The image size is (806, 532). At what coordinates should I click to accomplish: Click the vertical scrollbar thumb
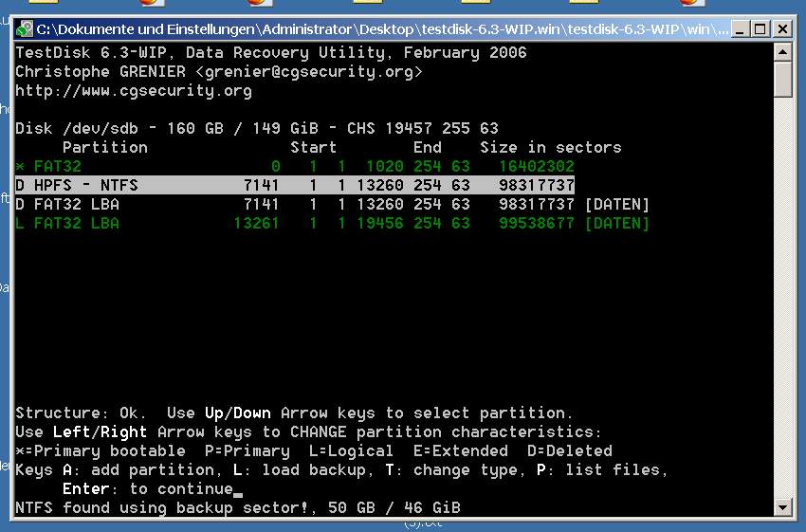(783, 79)
